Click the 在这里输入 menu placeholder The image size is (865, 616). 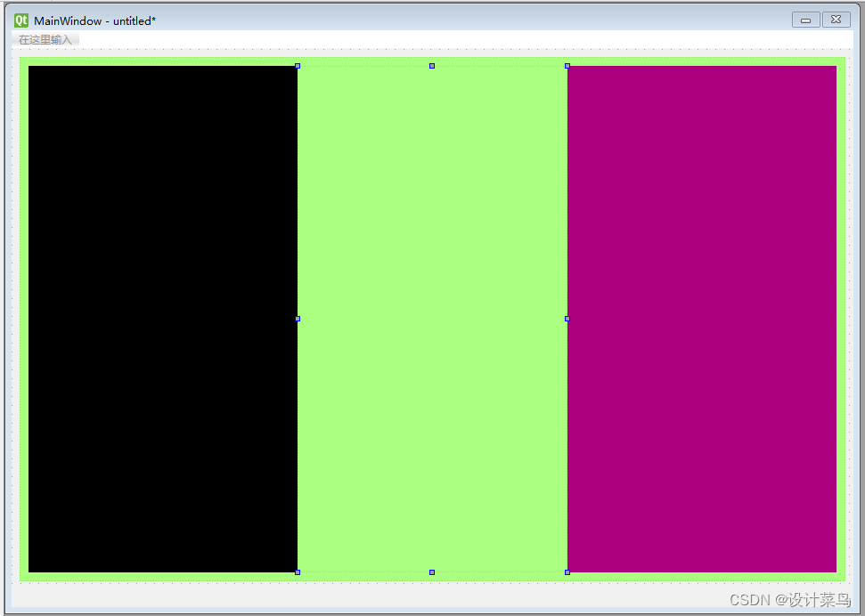point(45,39)
